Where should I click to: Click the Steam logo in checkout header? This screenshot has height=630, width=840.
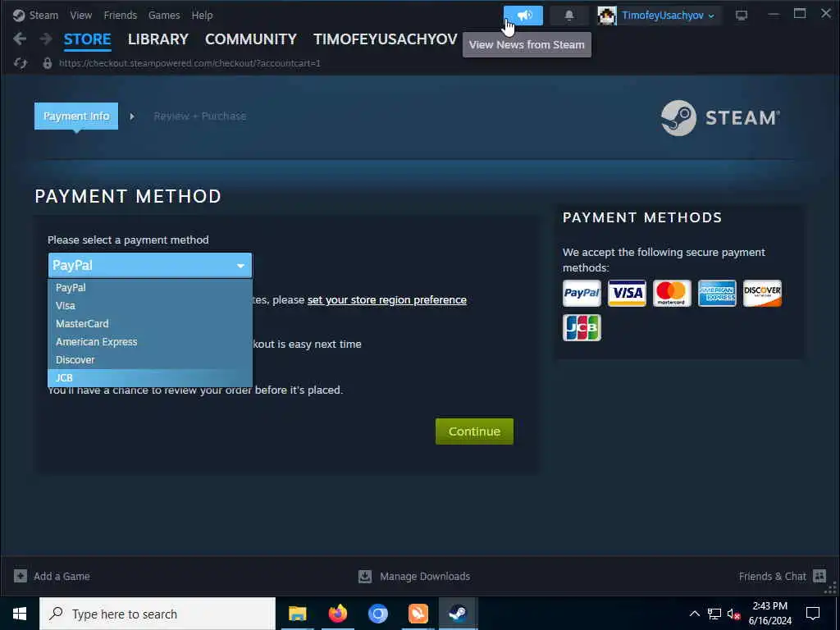coord(720,118)
